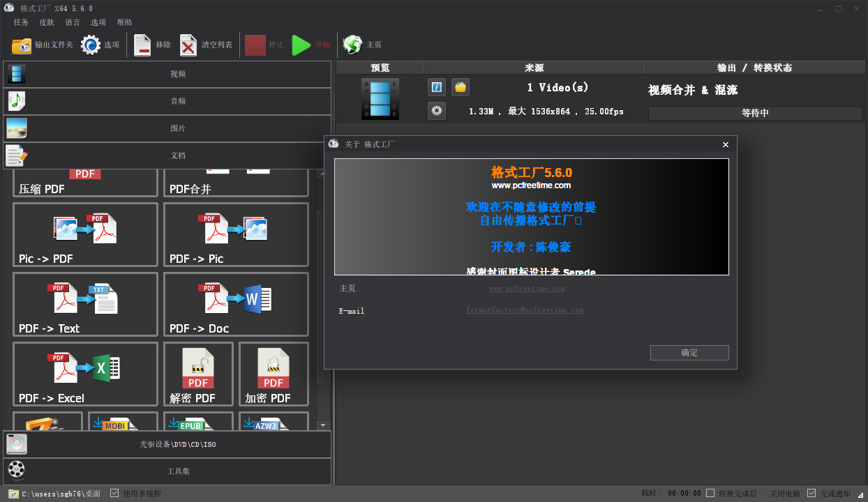Screen dimensions: 868x502
Task: Expand the Video category
Action: [167, 74]
